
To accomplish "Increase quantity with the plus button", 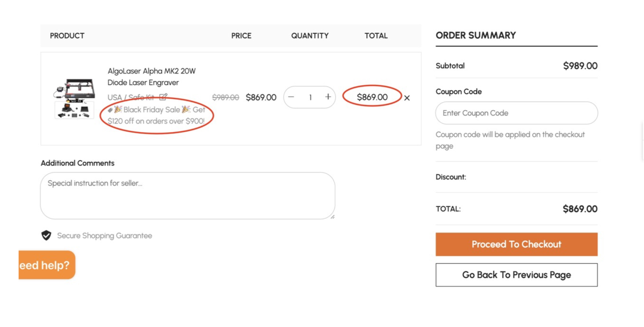I will click(x=328, y=97).
